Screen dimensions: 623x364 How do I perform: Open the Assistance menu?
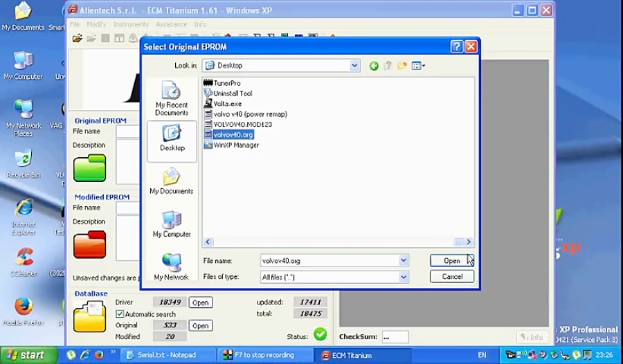(x=171, y=24)
